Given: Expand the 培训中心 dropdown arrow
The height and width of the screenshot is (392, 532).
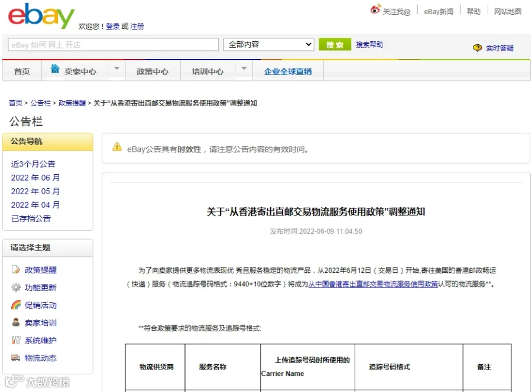Looking at the screenshot, I should pos(244,68).
